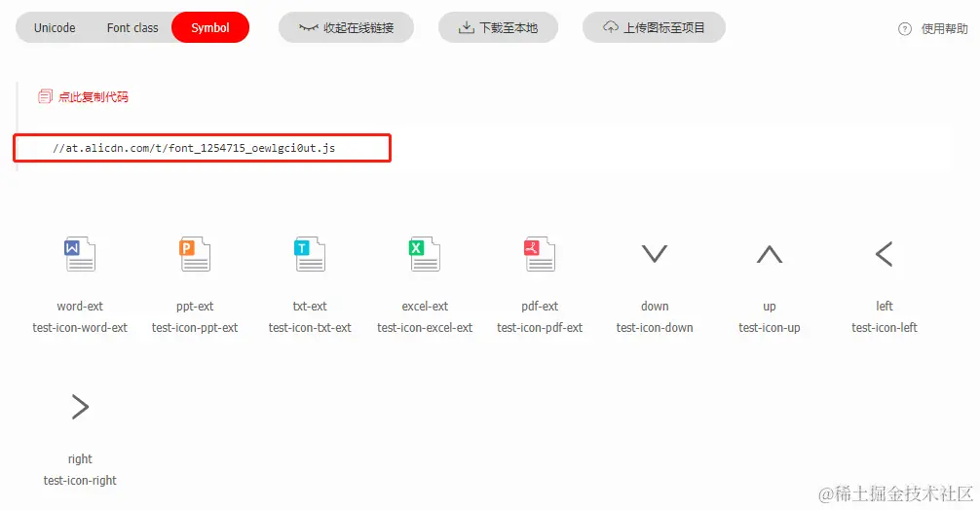The height and width of the screenshot is (510, 980).
Task: Click the test-icon-up class name
Action: pos(770,328)
